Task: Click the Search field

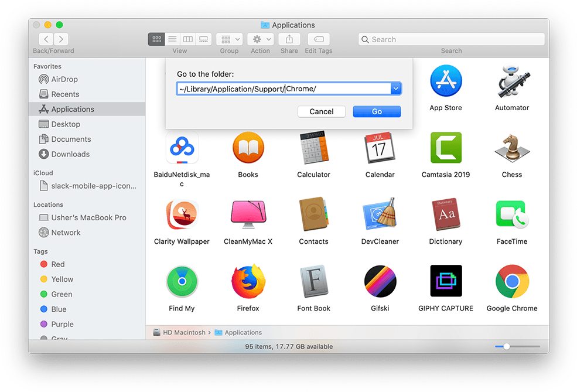Action: pyautogui.click(x=451, y=39)
